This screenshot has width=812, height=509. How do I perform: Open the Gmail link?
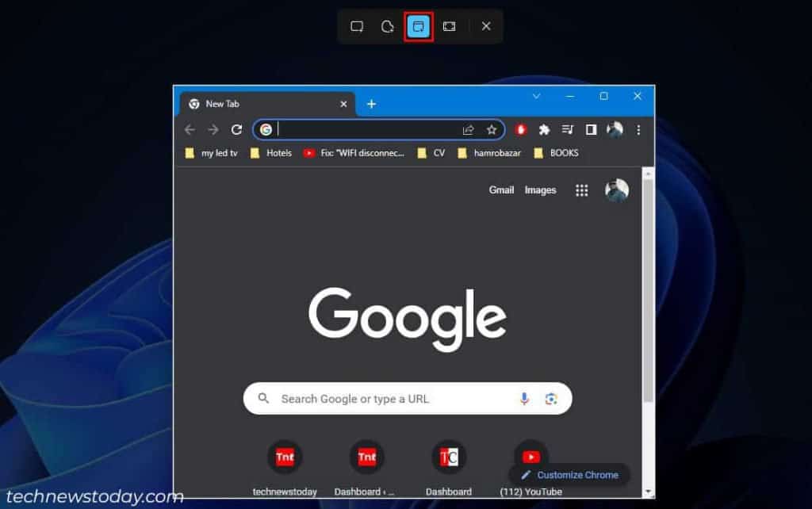click(x=501, y=190)
